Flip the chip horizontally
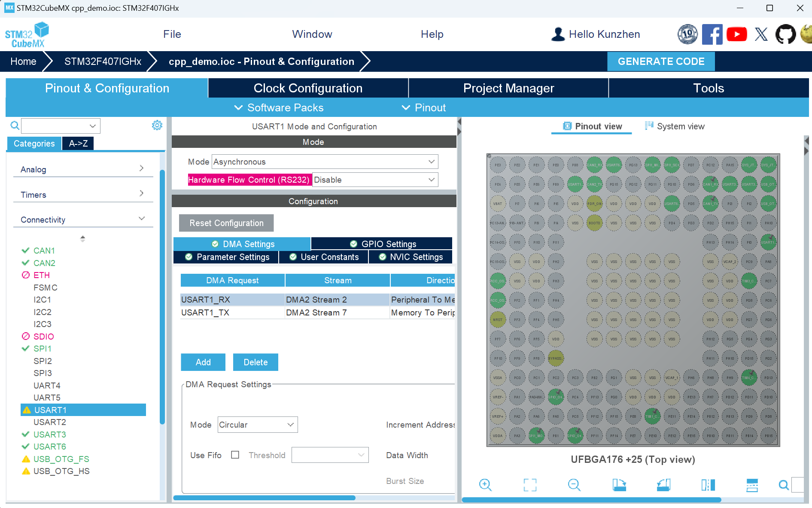Viewport: 812px width, 508px height. (x=708, y=485)
